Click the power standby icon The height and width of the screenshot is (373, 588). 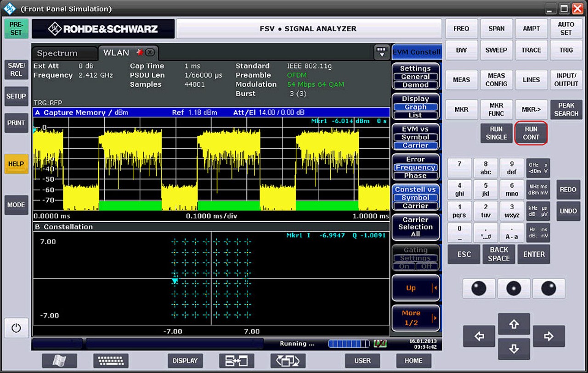(x=16, y=328)
